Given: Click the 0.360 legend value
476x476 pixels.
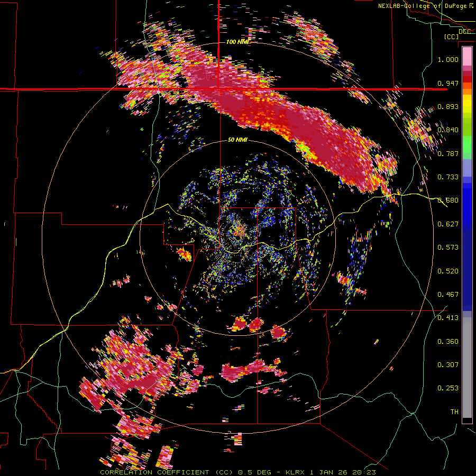Looking at the screenshot, I should [448, 341].
